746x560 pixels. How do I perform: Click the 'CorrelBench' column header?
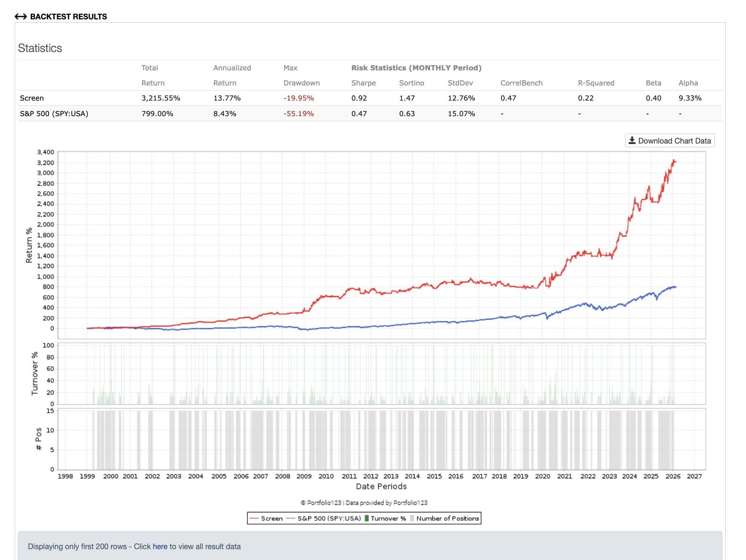(522, 83)
